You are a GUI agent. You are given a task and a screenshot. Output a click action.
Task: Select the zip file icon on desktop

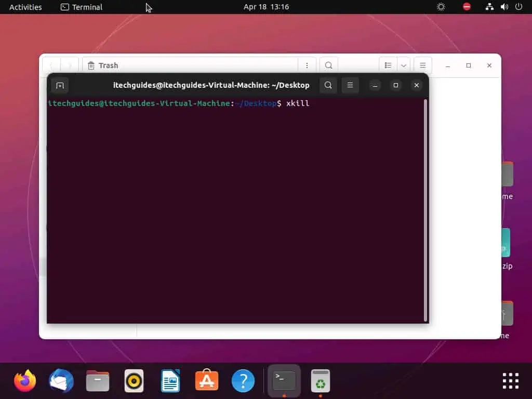coord(506,243)
